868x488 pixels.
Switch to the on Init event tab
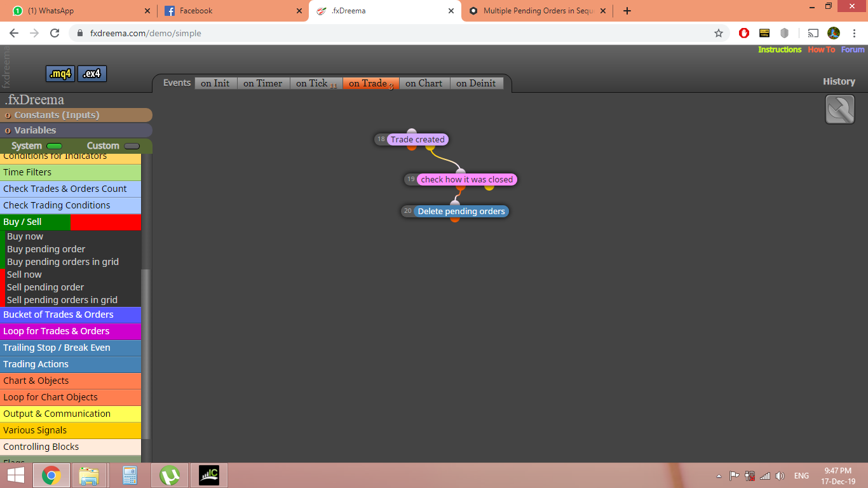(x=215, y=83)
